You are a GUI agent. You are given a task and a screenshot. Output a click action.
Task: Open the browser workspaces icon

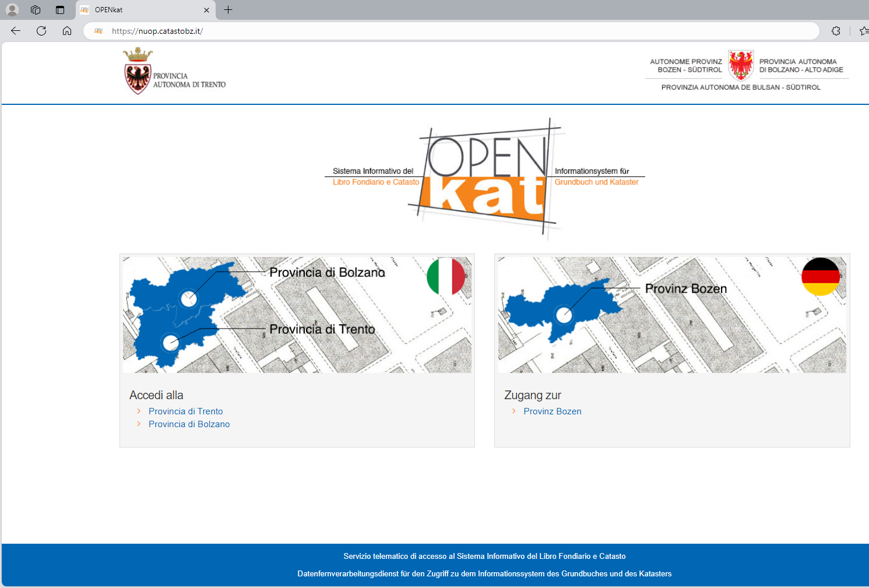pos(36,10)
